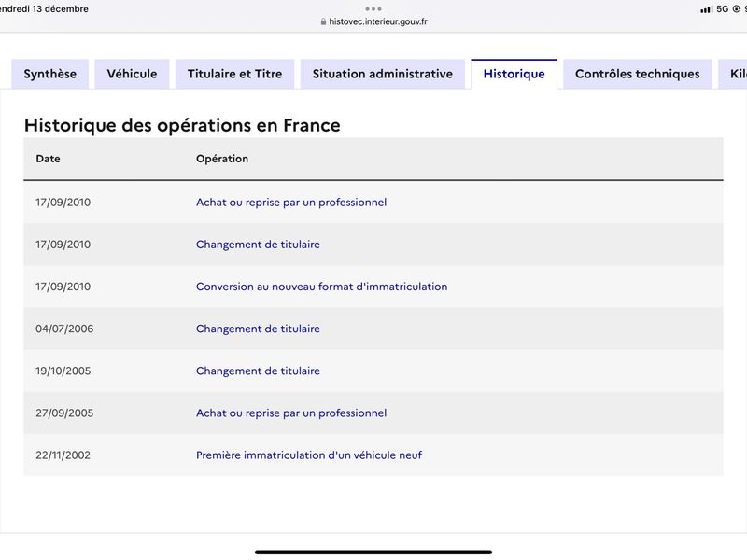Click Conversion au nouveau format d'immatriculation
Screen dimensions: 747x560
(321, 287)
